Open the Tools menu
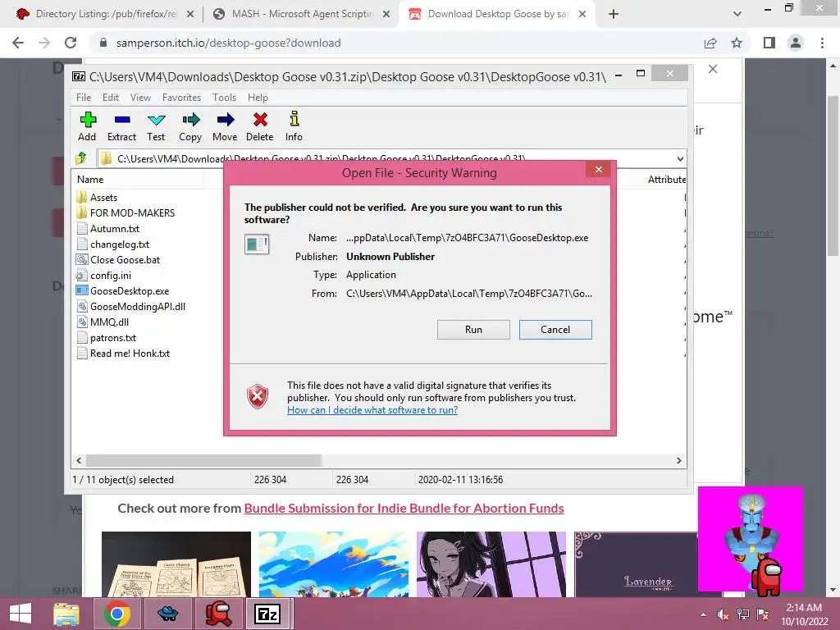This screenshot has height=630, width=840. [x=224, y=98]
